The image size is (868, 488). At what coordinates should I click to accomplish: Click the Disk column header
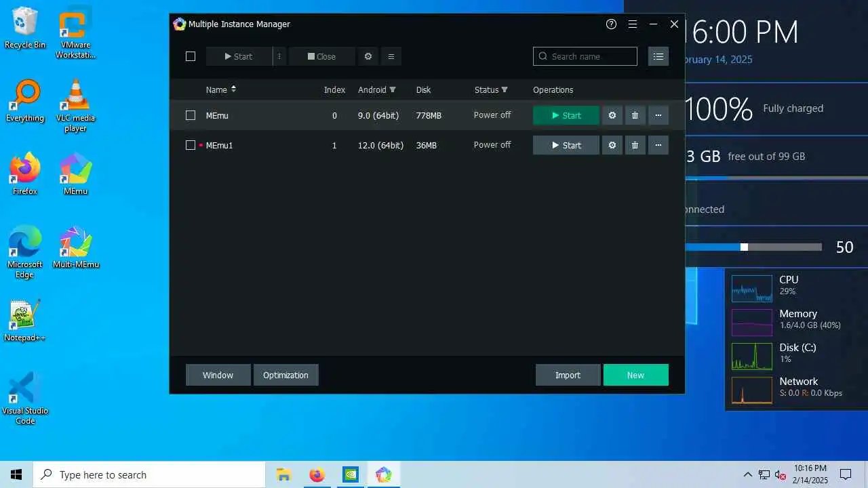pos(423,89)
